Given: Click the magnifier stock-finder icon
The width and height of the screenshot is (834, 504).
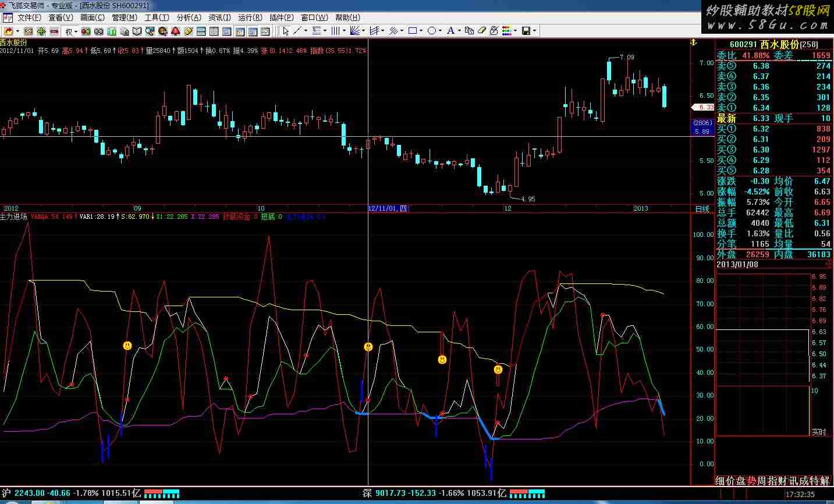Looking at the screenshot, I should tap(150, 31).
